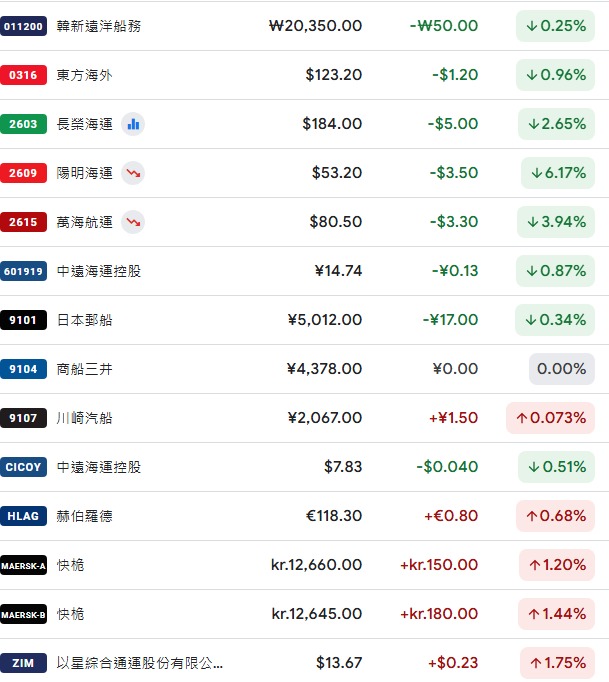This screenshot has height=682, width=609.
Task: Click the blue bar chart icon beside 長榮海運
Action: tap(133, 124)
